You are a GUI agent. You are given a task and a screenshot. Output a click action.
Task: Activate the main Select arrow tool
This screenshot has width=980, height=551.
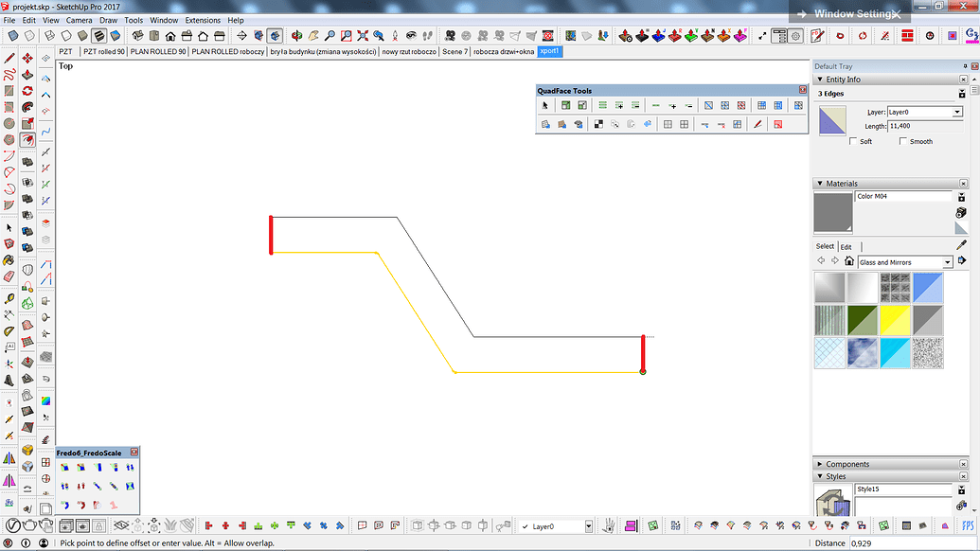pyautogui.click(x=9, y=226)
